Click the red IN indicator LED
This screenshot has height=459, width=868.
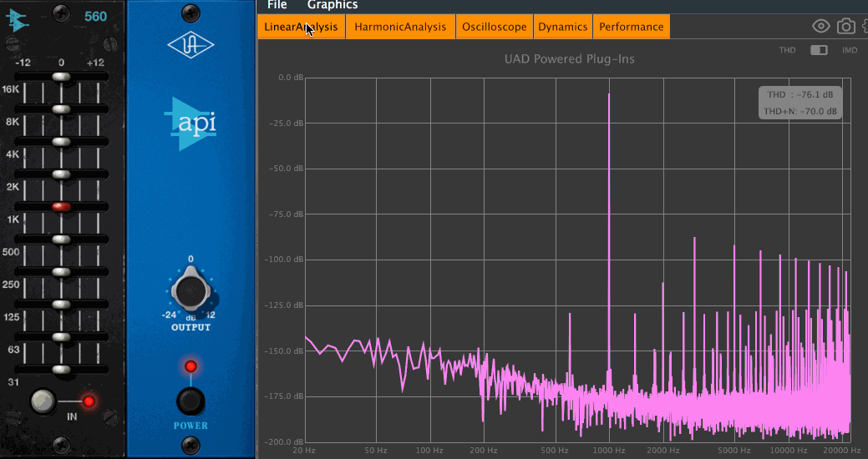point(89,402)
